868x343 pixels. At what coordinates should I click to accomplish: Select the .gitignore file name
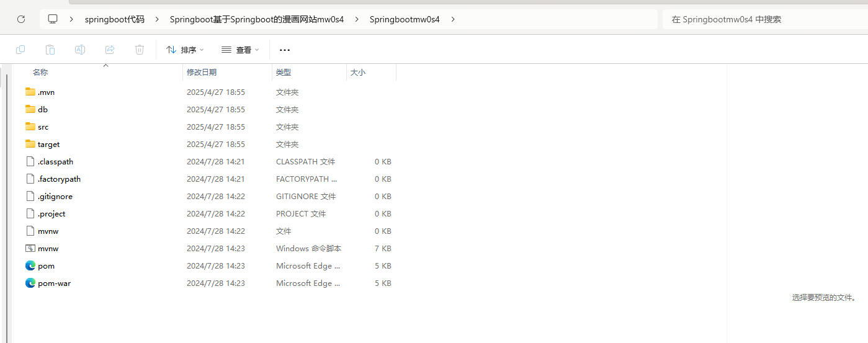pyautogui.click(x=55, y=196)
